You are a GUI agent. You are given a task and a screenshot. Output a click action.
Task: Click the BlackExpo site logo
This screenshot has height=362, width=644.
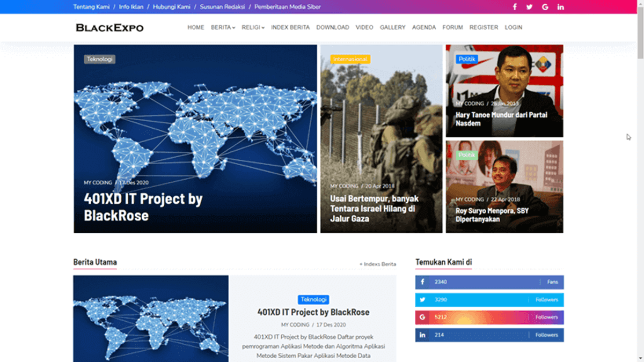109,27
